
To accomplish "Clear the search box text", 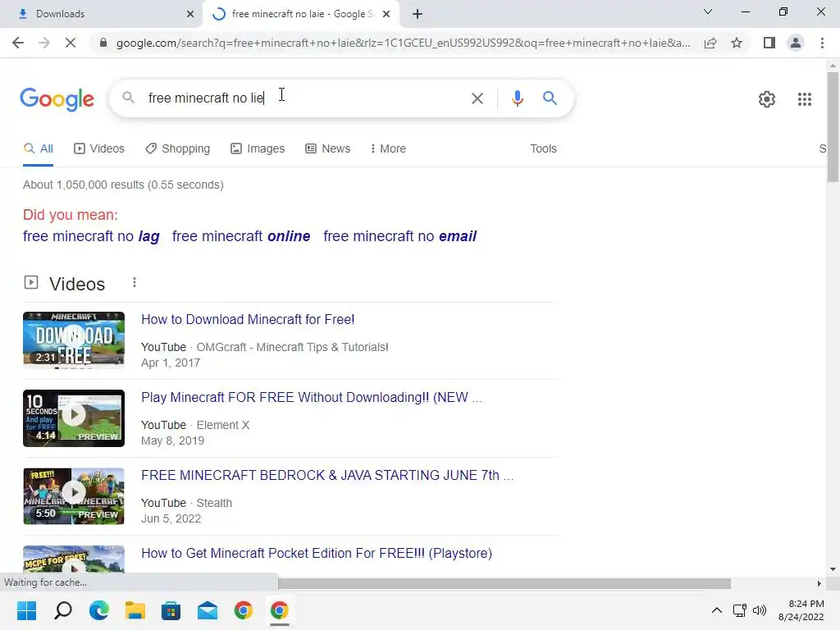I will pos(477,98).
